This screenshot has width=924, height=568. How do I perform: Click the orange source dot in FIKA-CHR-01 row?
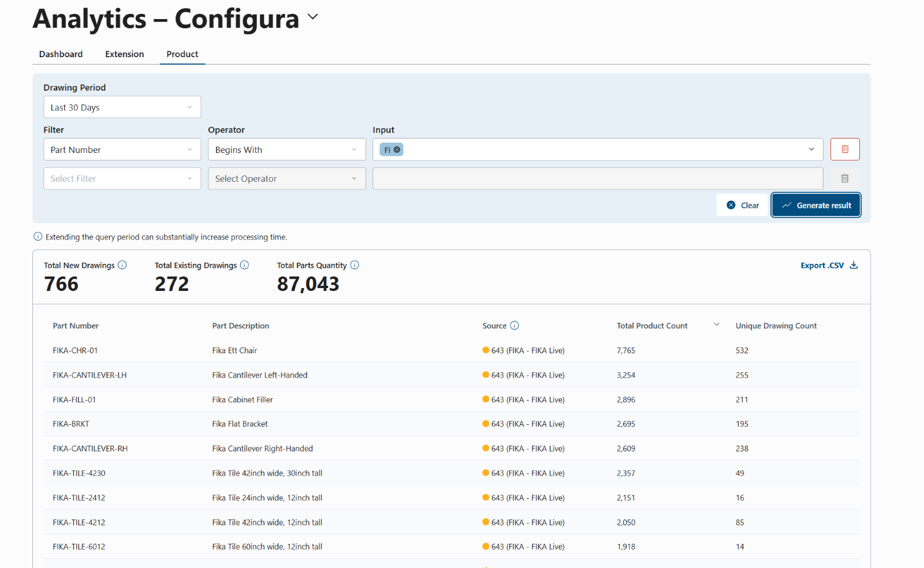[x=486, y=350]
